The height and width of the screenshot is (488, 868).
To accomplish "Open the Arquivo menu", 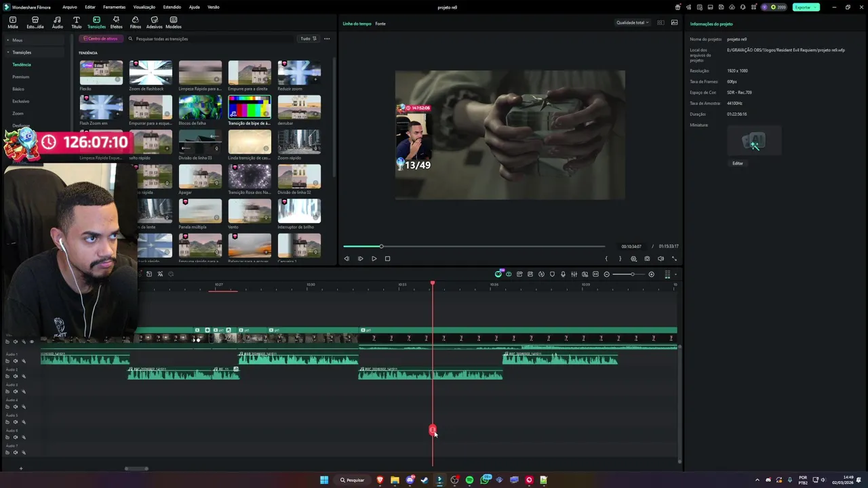I will click(x=69, y=7).
